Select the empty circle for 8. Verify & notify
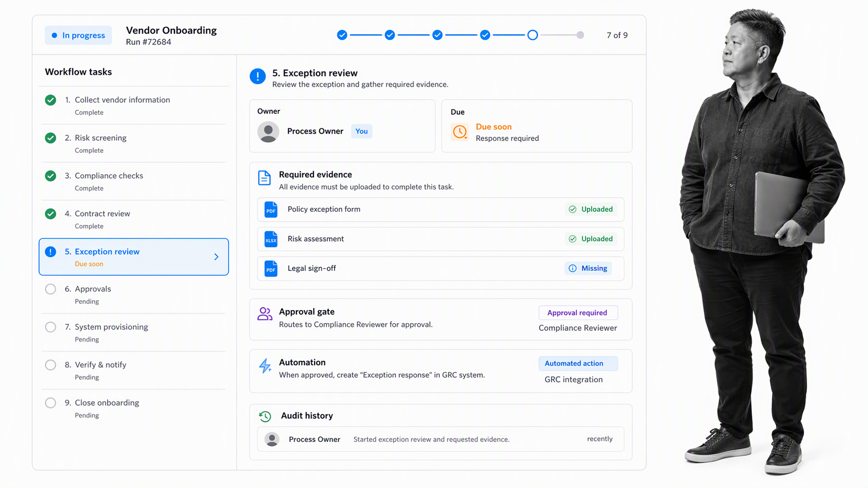This screenshot has height=488, width=868. tap(51, 365)
